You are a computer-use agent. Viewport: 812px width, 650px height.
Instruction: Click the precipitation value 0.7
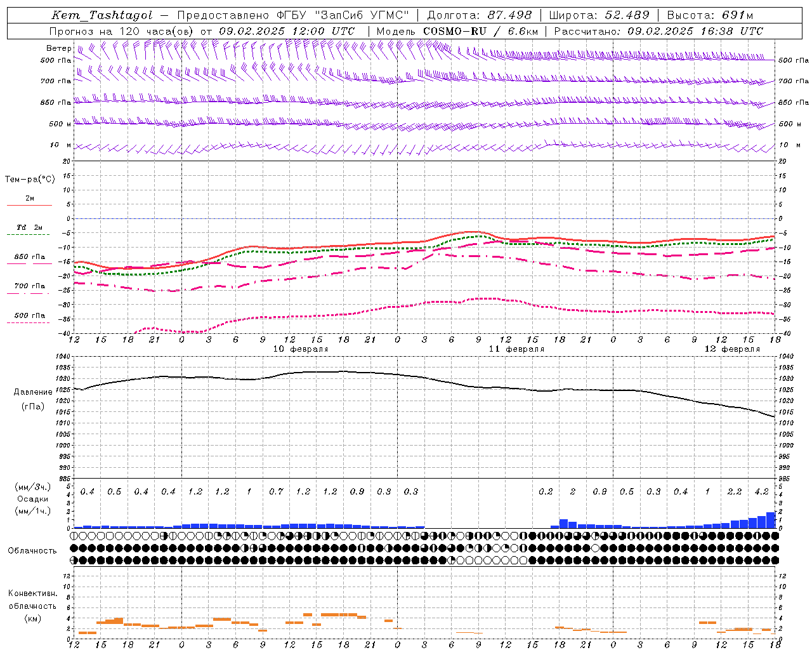276,492
